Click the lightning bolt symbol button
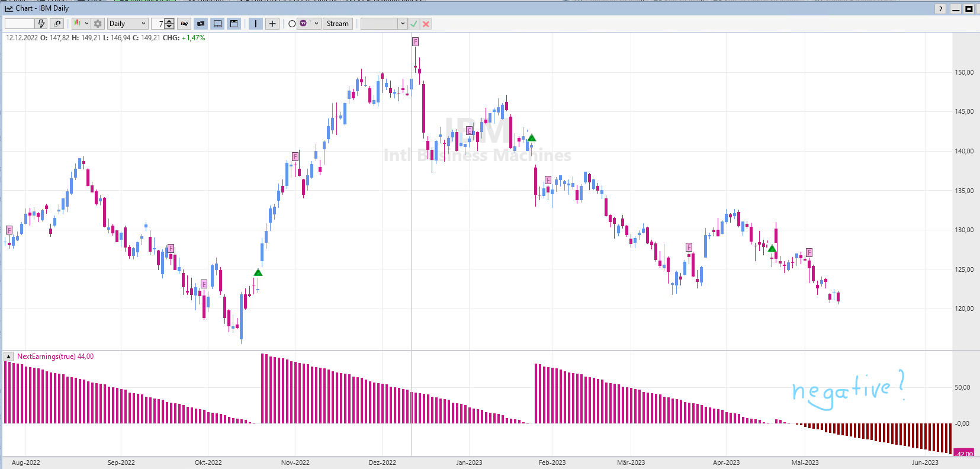The height and width of the screenshot is (469, 980). (41, 24)
